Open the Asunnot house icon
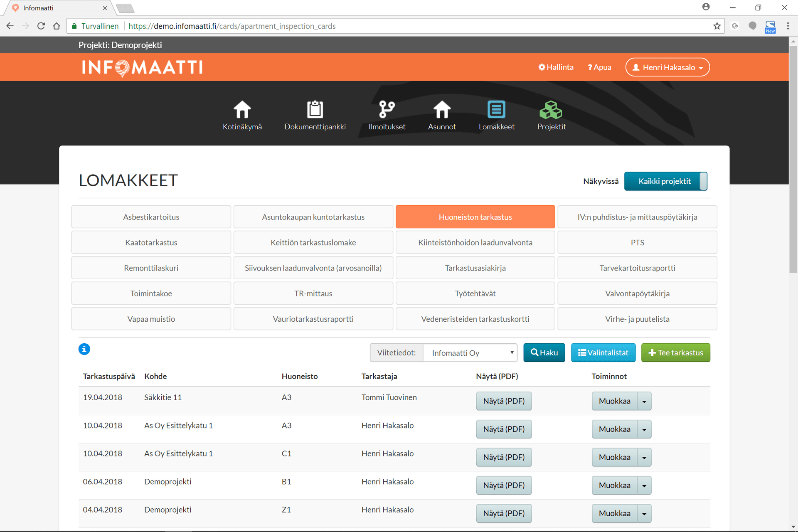Screen dimensions: 798x532 pyautogui.click(x=442, y=110)
